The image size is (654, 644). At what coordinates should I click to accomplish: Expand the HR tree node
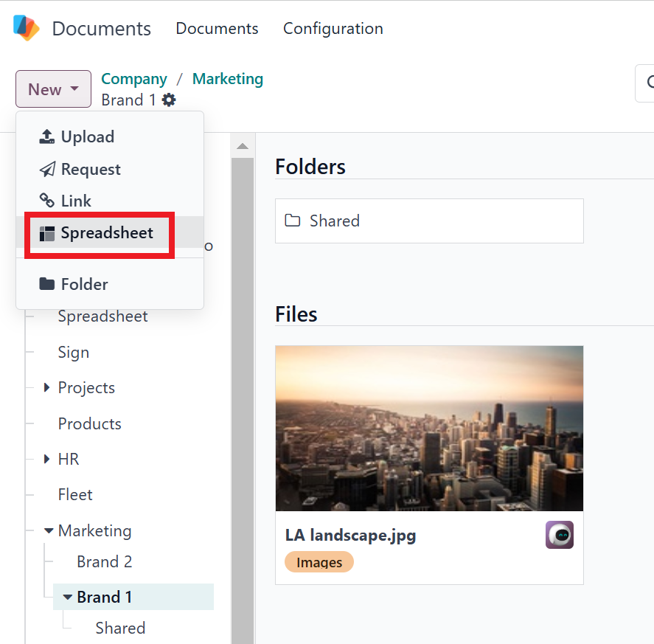[x=46, y=459]
